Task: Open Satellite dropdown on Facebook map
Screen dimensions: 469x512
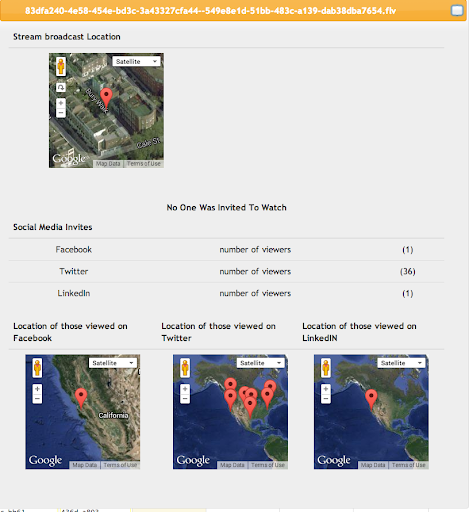Action: pos(113,363)
